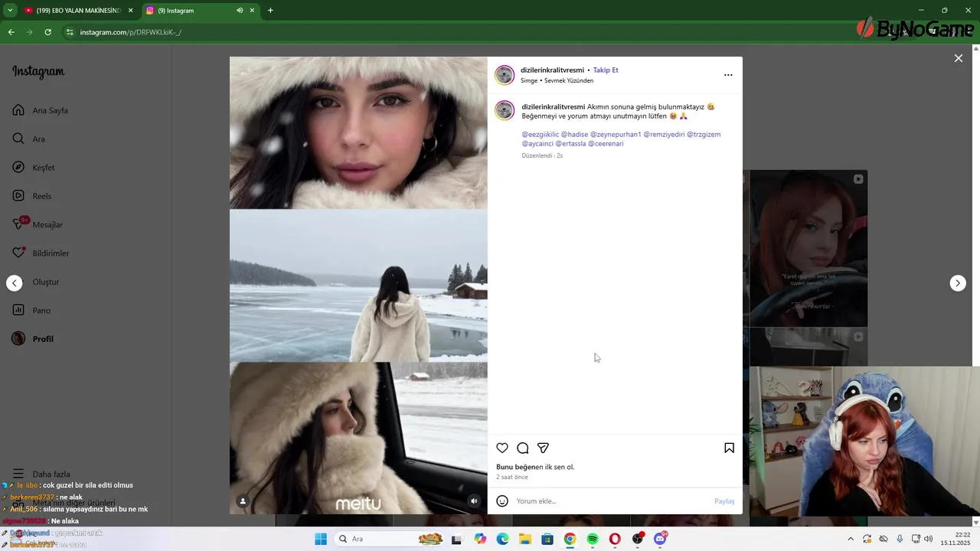Click the Yorum ekle comment field
The height and width of the screenshot is (551, 980).
(611, 501)
